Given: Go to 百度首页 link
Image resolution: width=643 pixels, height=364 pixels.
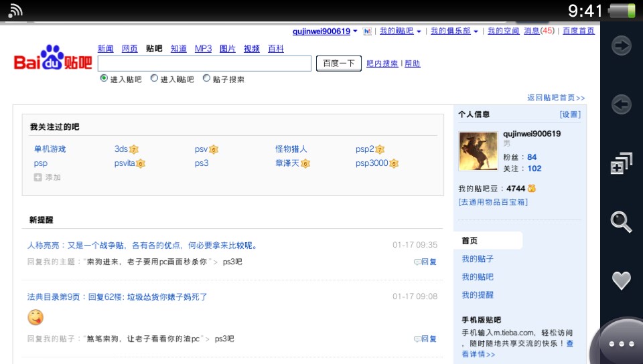Looking at the screenshot, I should [x=578, y=31].
